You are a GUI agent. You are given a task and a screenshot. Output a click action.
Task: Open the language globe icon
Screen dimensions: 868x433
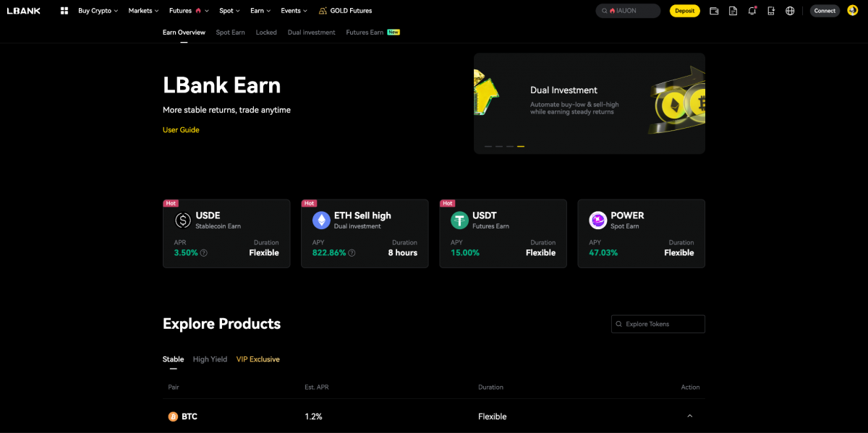pos(790,10)
